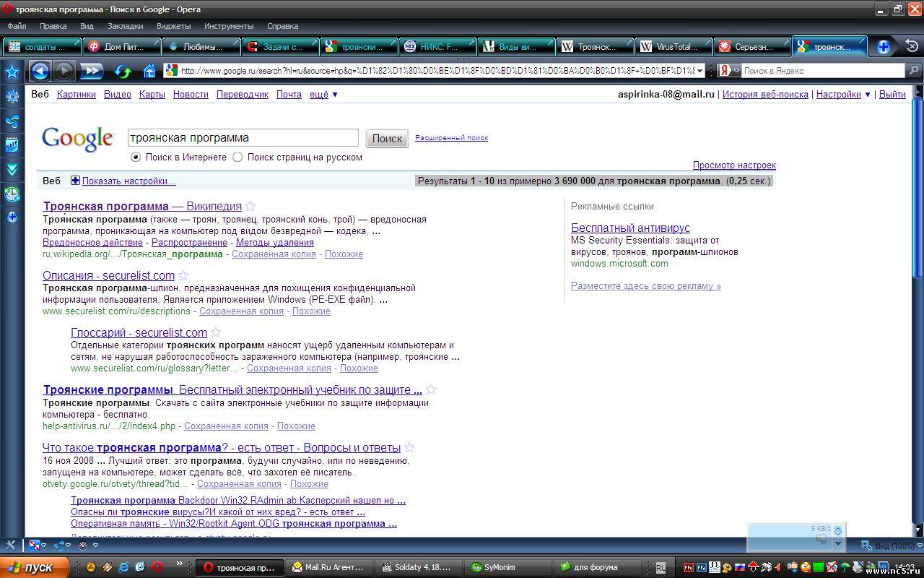Image resolution: width=924 pixels, height=578 pixels.
Task: Click the Google search query input field
Action: pos(243,138)
